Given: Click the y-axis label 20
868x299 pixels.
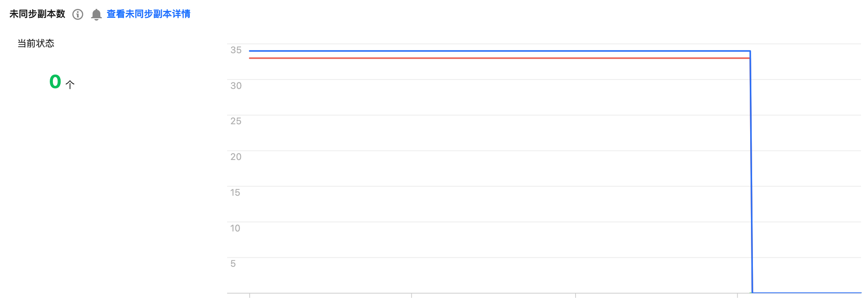Looking at the screenshot, I should click(236, 157).
